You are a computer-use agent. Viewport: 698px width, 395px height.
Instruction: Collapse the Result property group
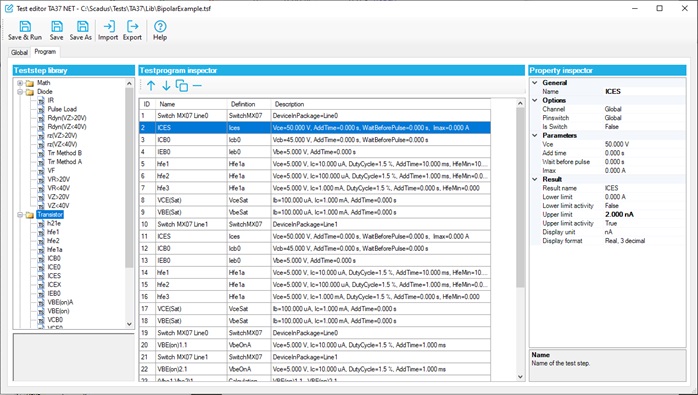[535, 179]
